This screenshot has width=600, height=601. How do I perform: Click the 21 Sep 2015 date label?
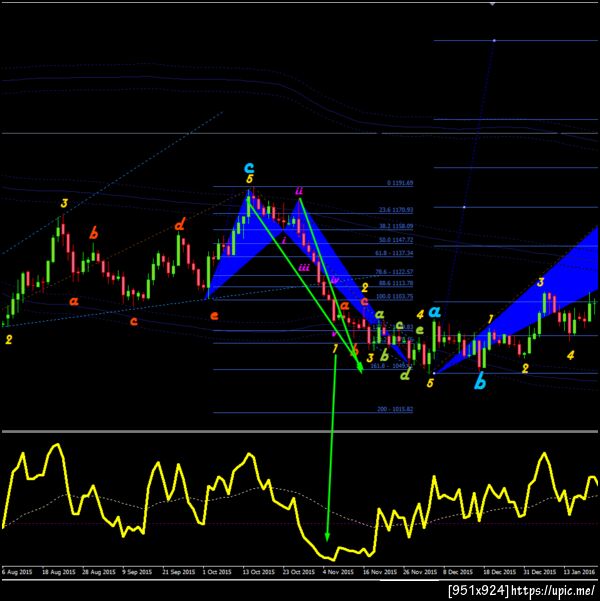[x=179, y=572]
